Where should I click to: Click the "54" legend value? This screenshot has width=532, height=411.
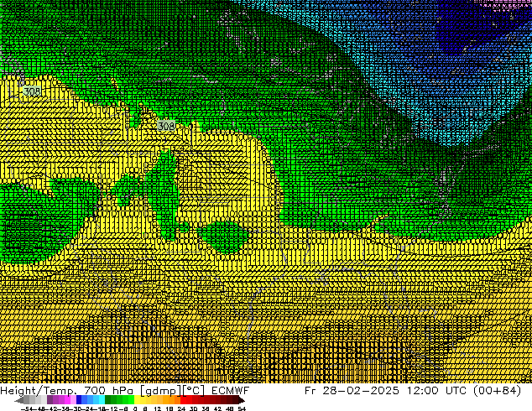click(242, 408)
